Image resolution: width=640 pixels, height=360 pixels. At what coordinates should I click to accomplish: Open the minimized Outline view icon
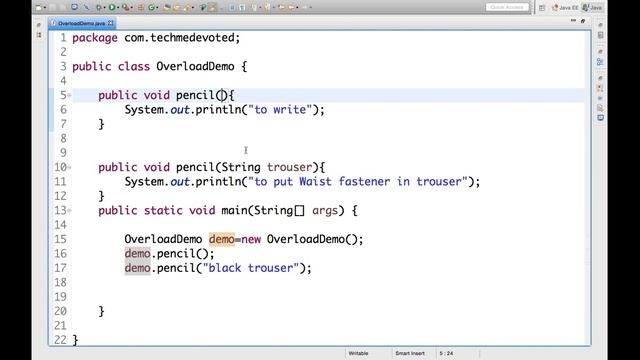tap(600, 62)
